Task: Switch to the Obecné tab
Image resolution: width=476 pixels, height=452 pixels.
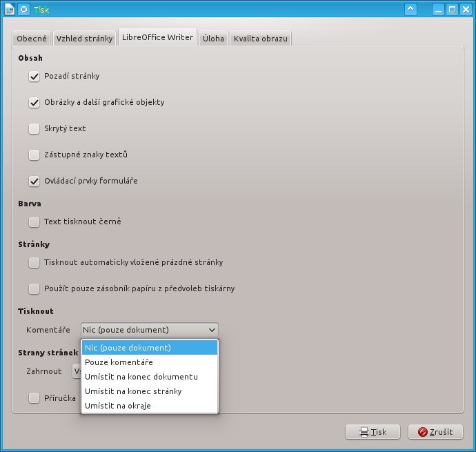Action: point(32,39)
